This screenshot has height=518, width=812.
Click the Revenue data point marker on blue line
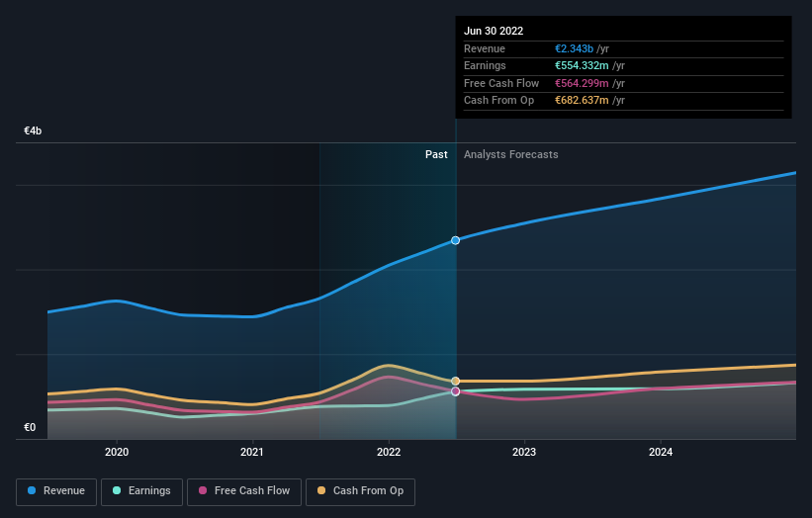[455, 240]
